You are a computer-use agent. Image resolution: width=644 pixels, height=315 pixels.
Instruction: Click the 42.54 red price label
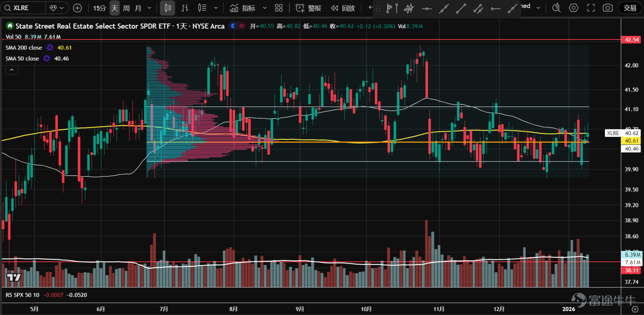click(x=632, y=39)
